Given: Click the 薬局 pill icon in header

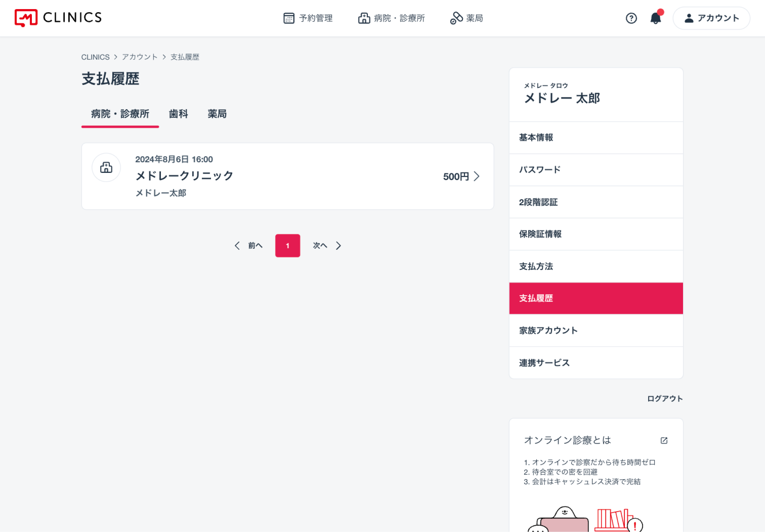Looking at the screenshot, I should (x=456, y=18).
